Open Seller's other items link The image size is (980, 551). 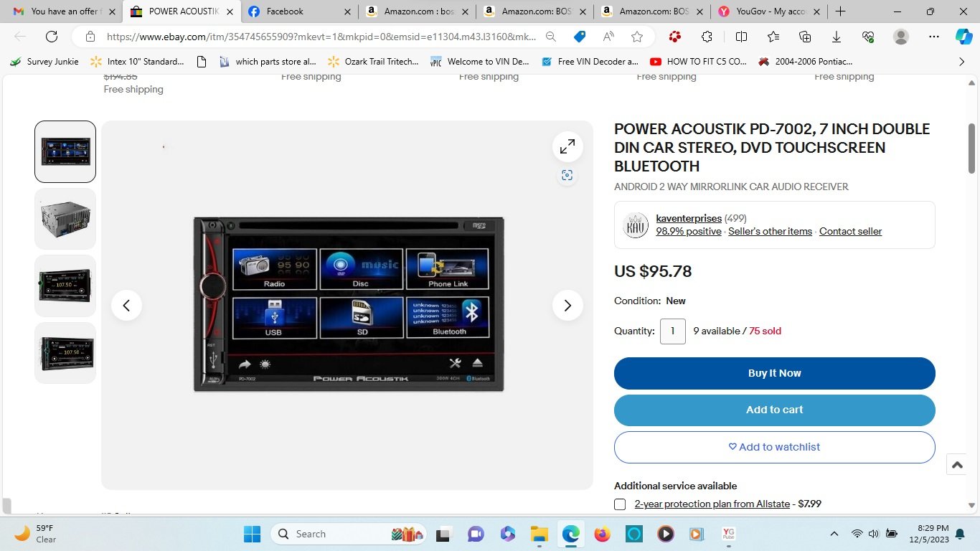point(770,231)
